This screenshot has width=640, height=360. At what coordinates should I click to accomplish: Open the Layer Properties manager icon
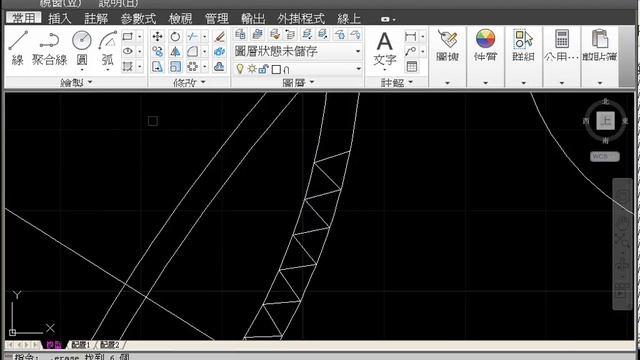click(x=240, y=34)
